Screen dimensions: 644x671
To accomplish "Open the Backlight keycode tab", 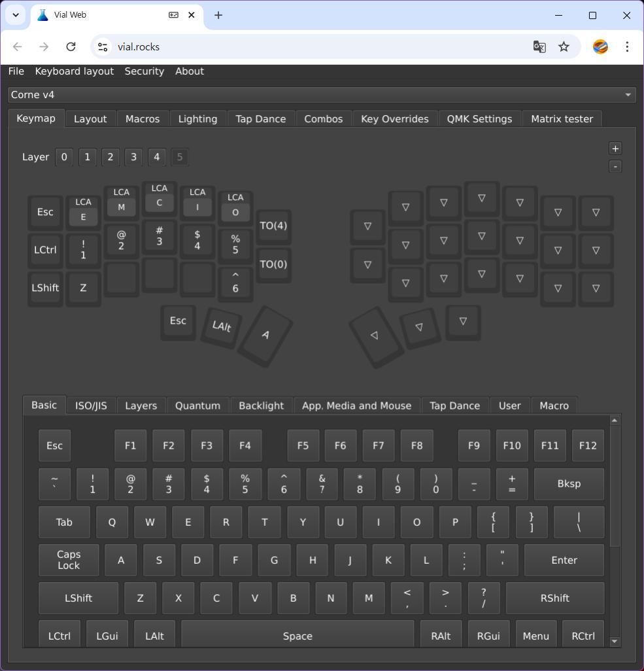I will tap(262, 405).
